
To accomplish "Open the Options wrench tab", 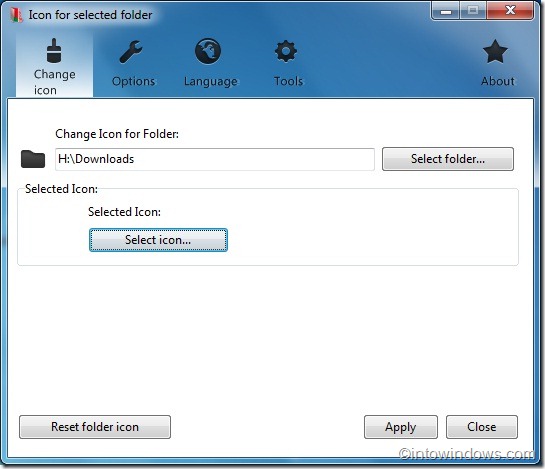I will click(133, 64).
